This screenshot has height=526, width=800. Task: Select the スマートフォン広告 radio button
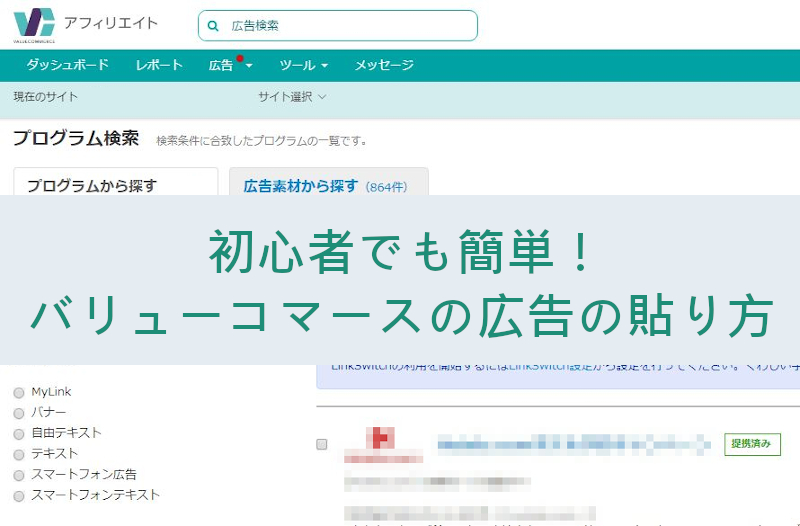pyautogui.click(x=19, y=475)
